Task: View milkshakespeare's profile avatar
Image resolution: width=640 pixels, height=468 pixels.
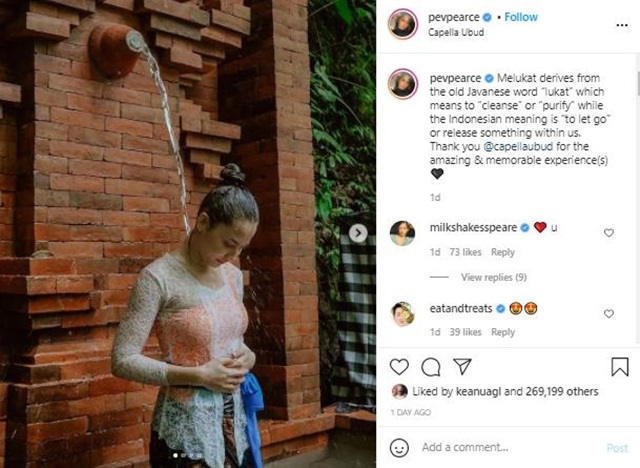Action: point(402,233)
